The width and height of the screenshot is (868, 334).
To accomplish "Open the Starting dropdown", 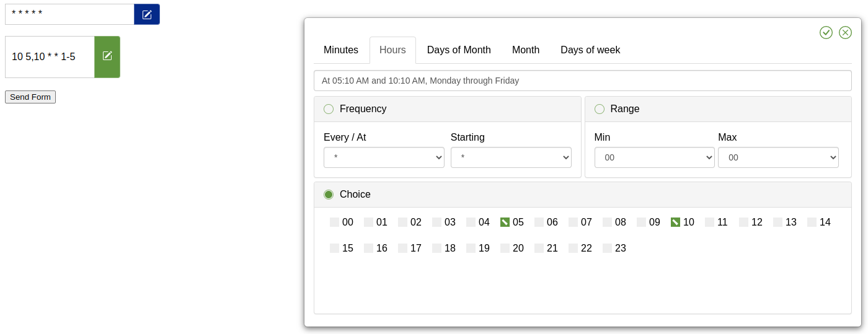I will (x=511, y=157).
